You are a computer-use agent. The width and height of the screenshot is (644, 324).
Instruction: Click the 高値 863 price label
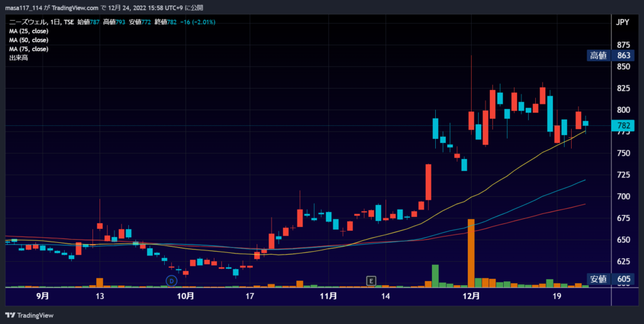coord(611,55)
